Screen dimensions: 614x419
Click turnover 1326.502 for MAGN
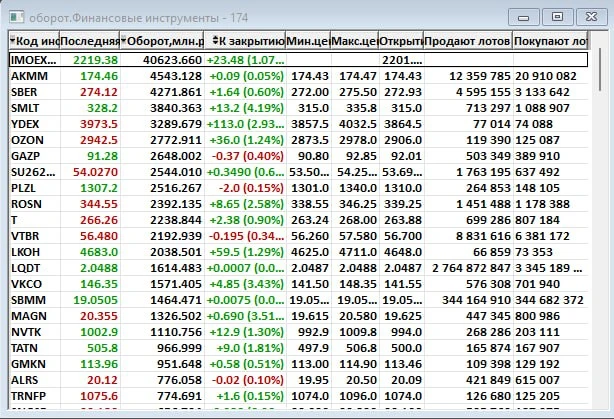click(x=176, y=316)
